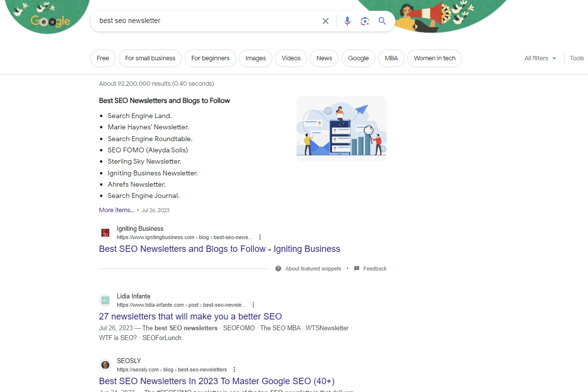The image size is (588, 392).
Task: Open Best SEO Newsletters In 2023 result
Action: pyautogui.click(x=217, y=381)
